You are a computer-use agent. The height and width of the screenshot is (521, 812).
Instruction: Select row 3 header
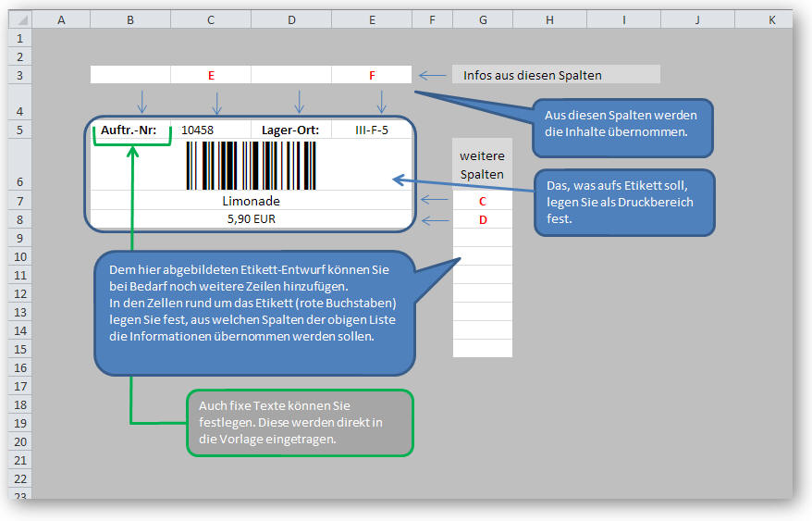[20, 75]
